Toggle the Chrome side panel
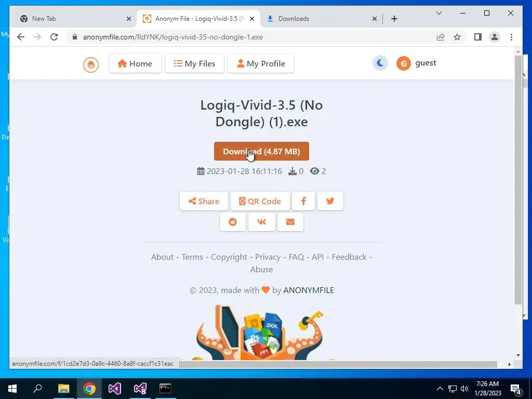 coord(478,37)
